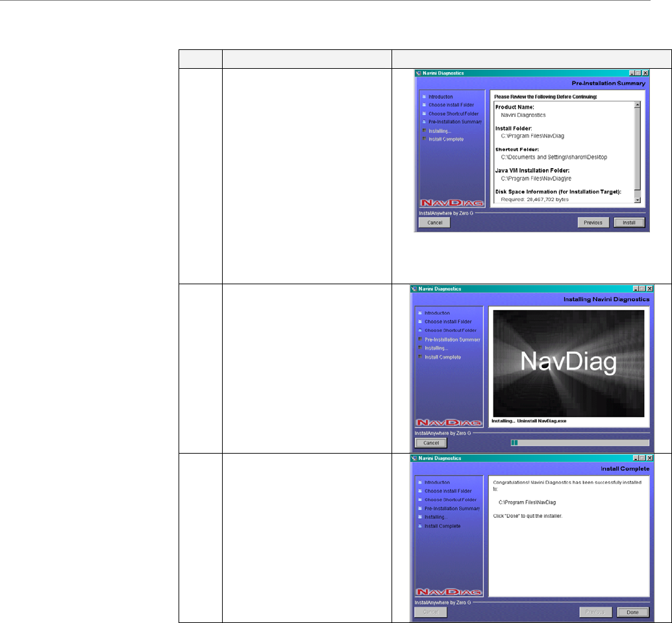This screenshot has height=623, width=672.
Task: Click 'Disk Space Information' heading text
Action: (558, 192)
